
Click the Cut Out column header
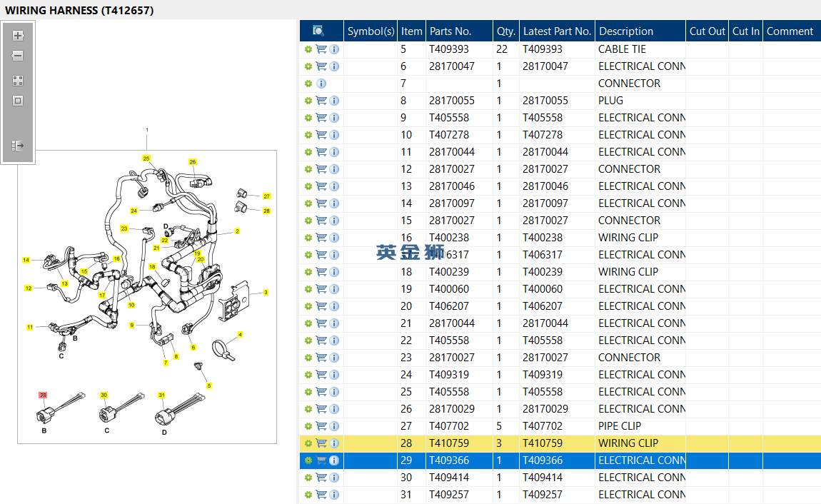(707, 31)
